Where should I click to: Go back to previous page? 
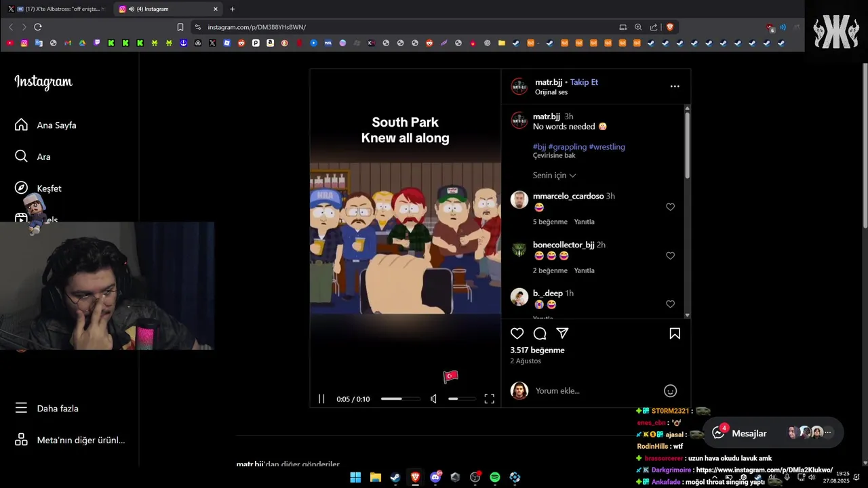(11, 27)
